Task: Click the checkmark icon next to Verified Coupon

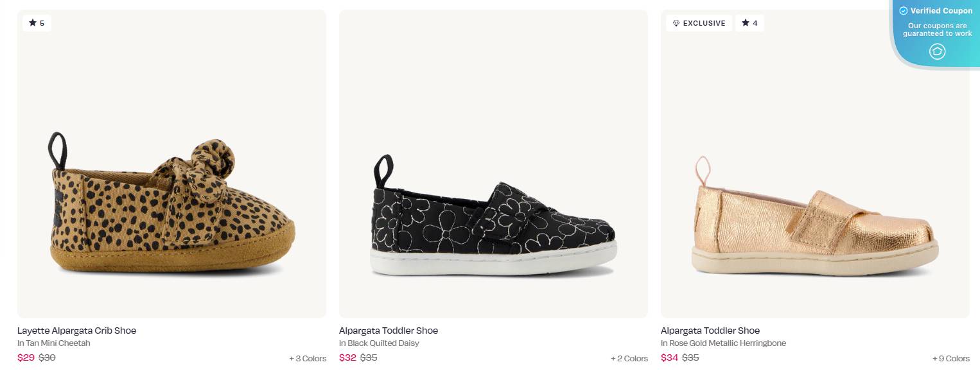Action: click(904, 11)
